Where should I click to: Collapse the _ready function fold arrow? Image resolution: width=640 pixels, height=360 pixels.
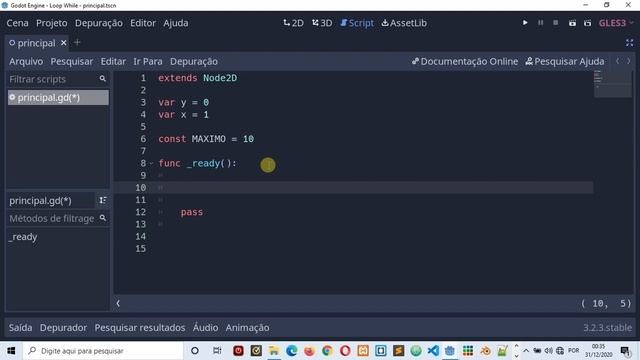click(151, 163)
